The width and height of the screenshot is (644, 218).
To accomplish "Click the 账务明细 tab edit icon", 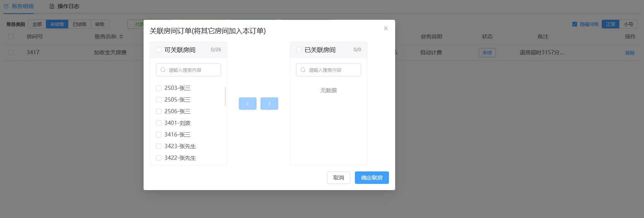I will (x=6, y=6).
